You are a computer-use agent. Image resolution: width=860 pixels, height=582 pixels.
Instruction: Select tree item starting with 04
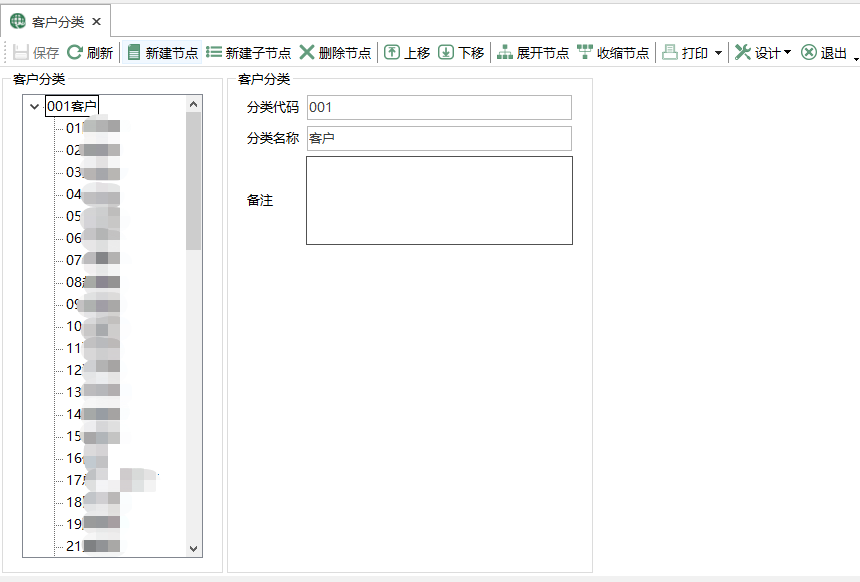pyautogui.click(x=93, y=194)
